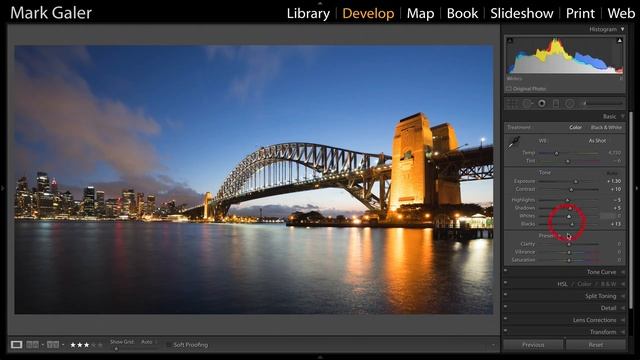Toggle the Transform panel on/off switch
Screen dimensions: 640x360
(x=506, y=331)
